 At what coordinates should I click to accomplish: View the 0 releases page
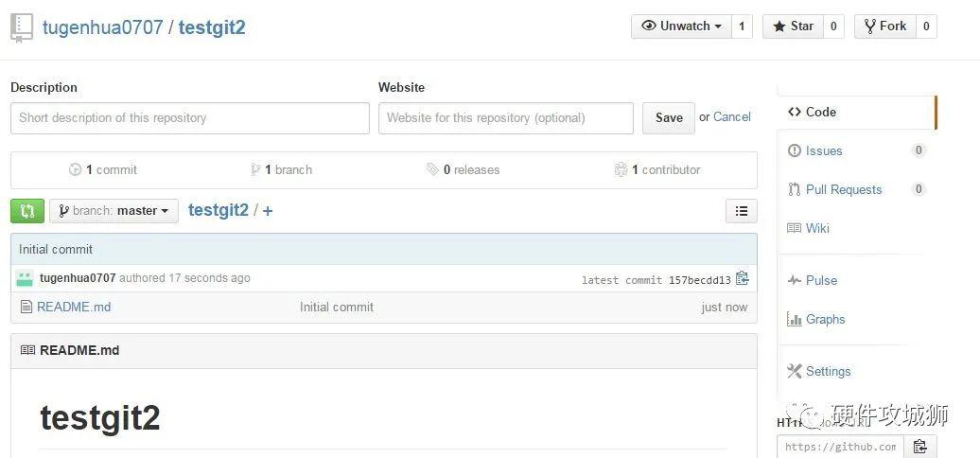464,169
